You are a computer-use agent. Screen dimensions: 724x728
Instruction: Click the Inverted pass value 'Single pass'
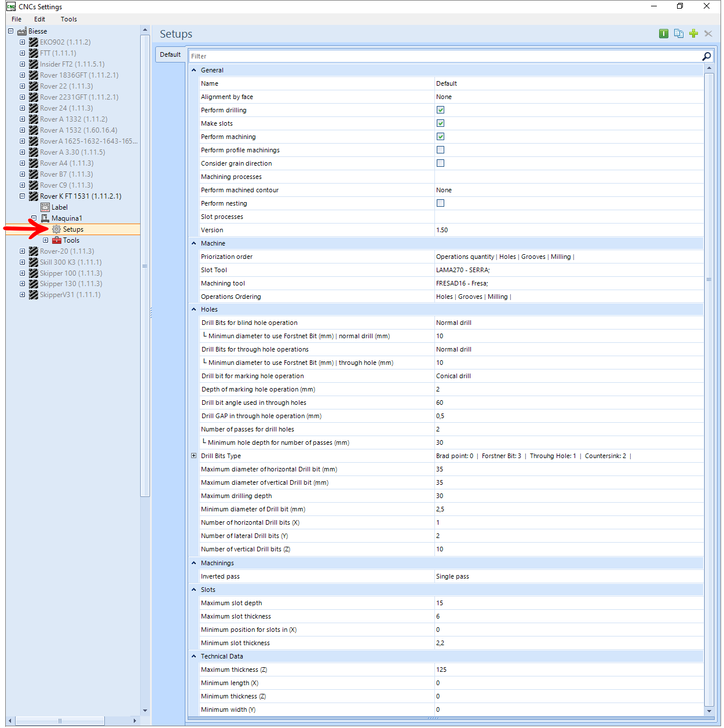click(452, 576)
